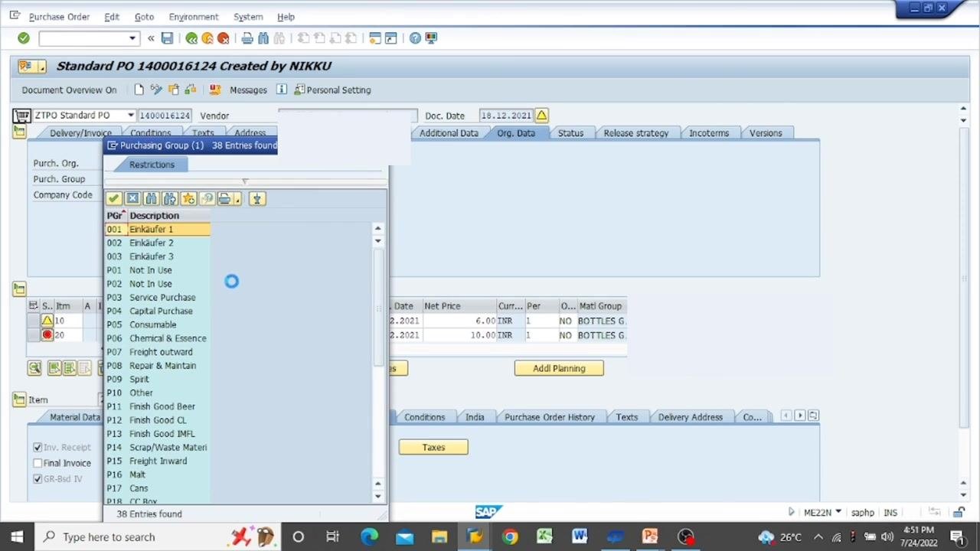Open the Excel icon in the Windows taskbar
Screen dimensions: 980x551
(544, 536)
